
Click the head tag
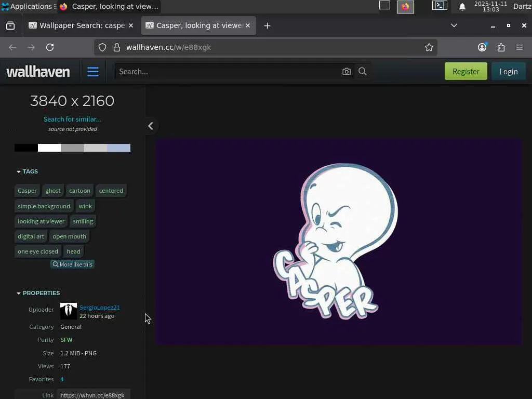(74, 251)
